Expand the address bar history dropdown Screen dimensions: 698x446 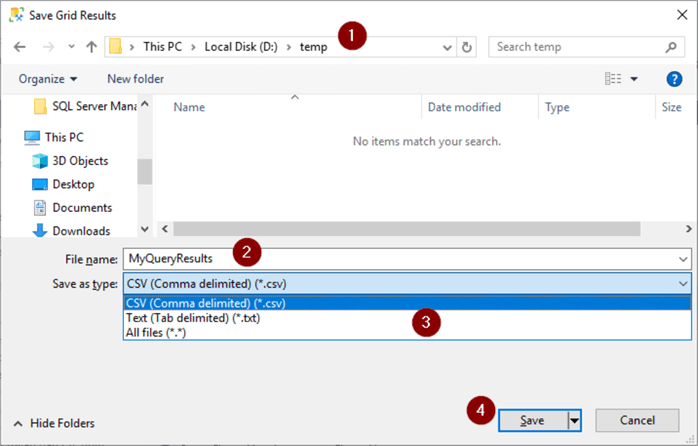pos(446,47)
